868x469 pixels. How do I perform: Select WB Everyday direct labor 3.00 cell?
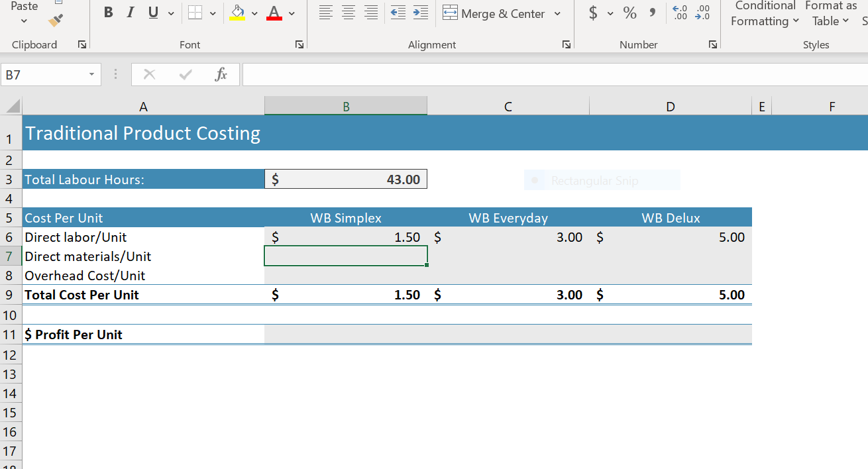[x=508, y=236]
